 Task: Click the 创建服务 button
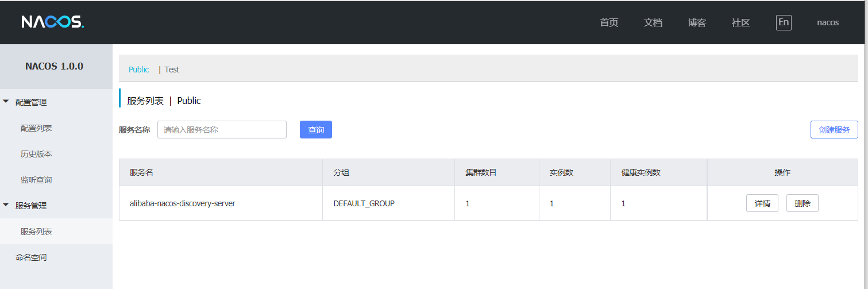pos(834,130)
